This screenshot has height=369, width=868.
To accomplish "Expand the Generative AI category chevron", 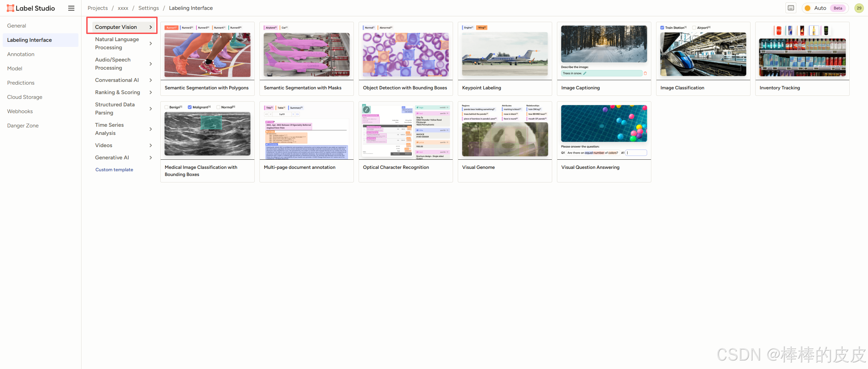I will pyautogui.click(x=151, y=158).
